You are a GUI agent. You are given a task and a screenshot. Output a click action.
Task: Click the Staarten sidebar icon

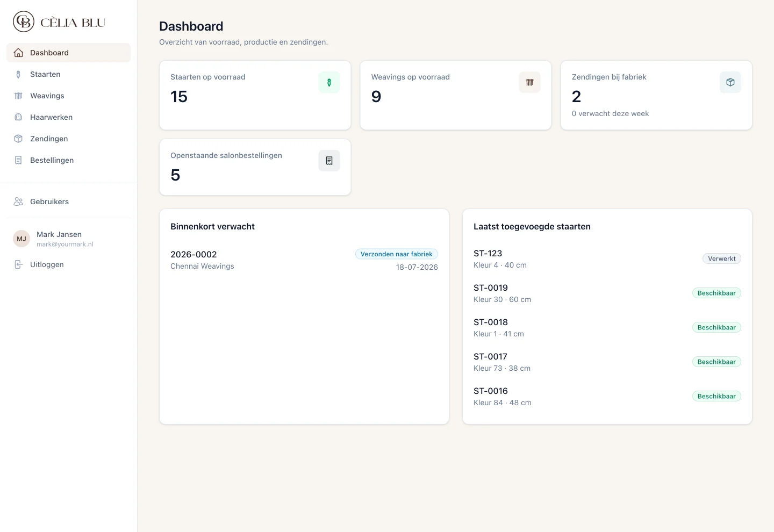coord(18,74)
